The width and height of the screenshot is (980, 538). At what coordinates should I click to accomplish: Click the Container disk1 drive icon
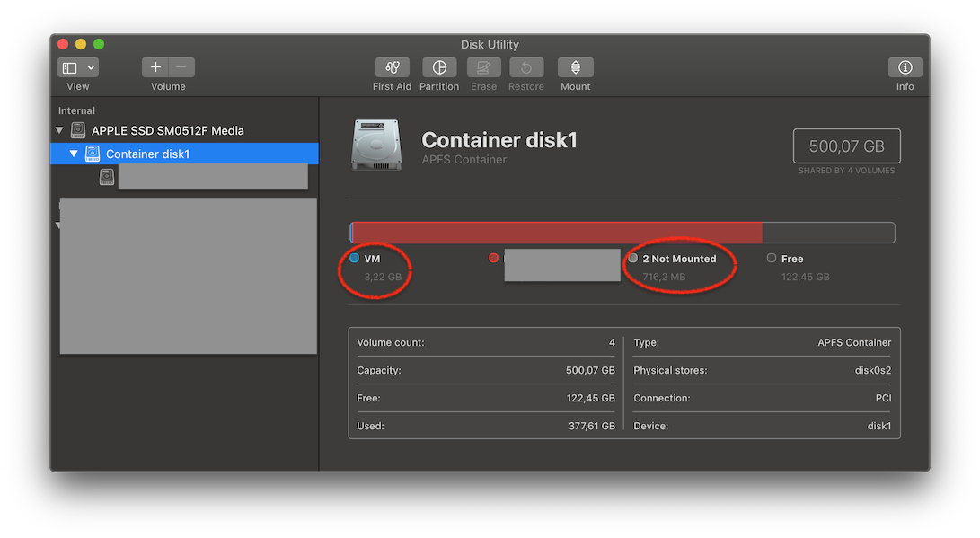pos(375,144)
